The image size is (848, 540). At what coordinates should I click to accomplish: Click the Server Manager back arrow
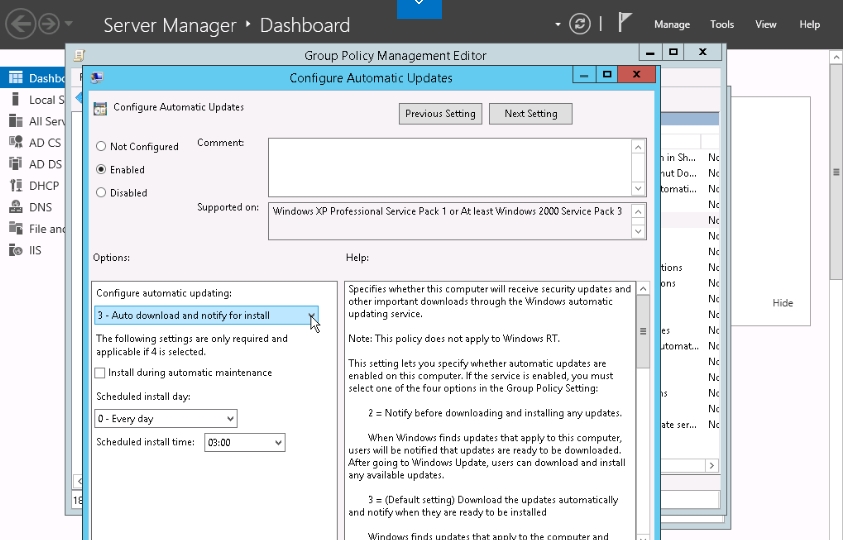[21, 24]
